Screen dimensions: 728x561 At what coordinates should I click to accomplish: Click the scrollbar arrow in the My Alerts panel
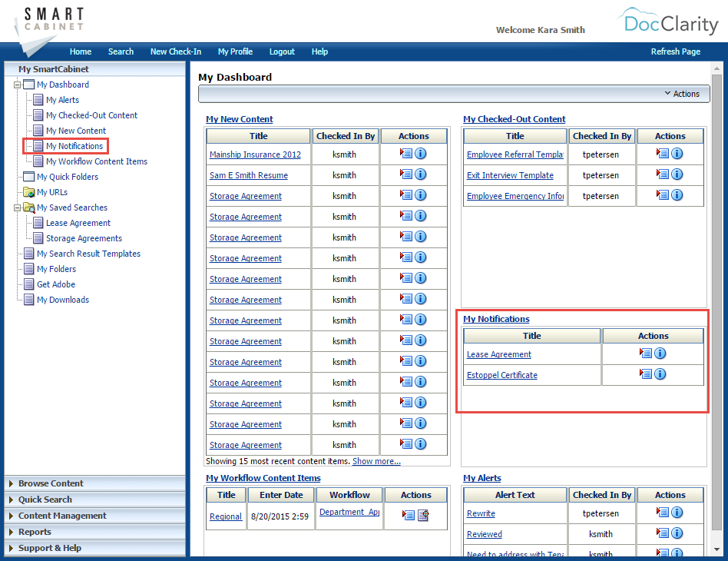(716, 547)
